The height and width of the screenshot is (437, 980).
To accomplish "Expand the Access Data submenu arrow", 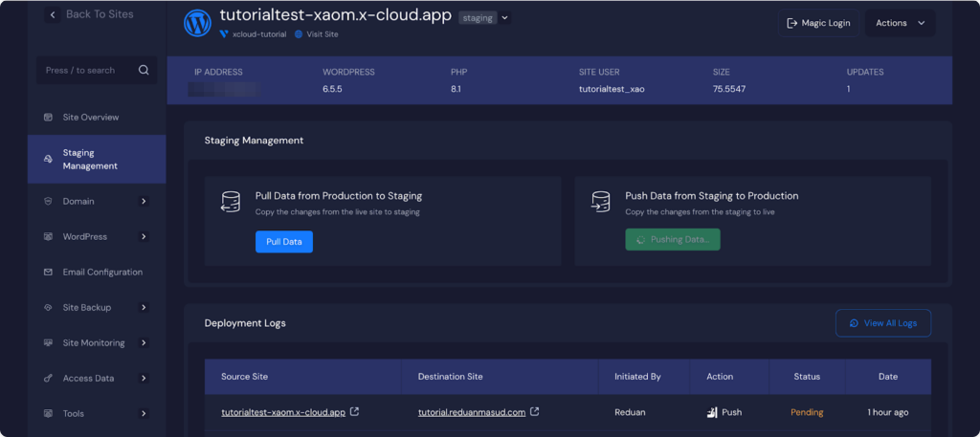I will [144, 379].
